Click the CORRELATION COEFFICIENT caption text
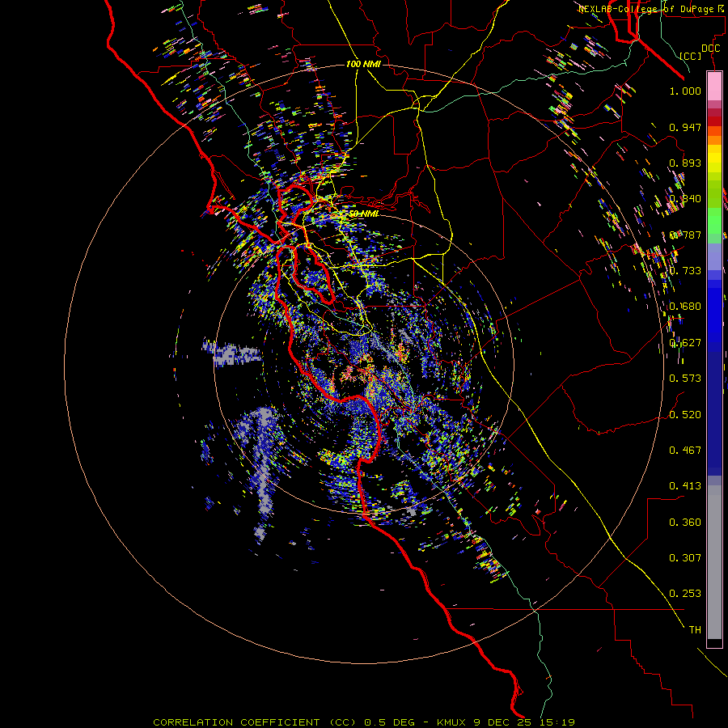 click(236, 722)
